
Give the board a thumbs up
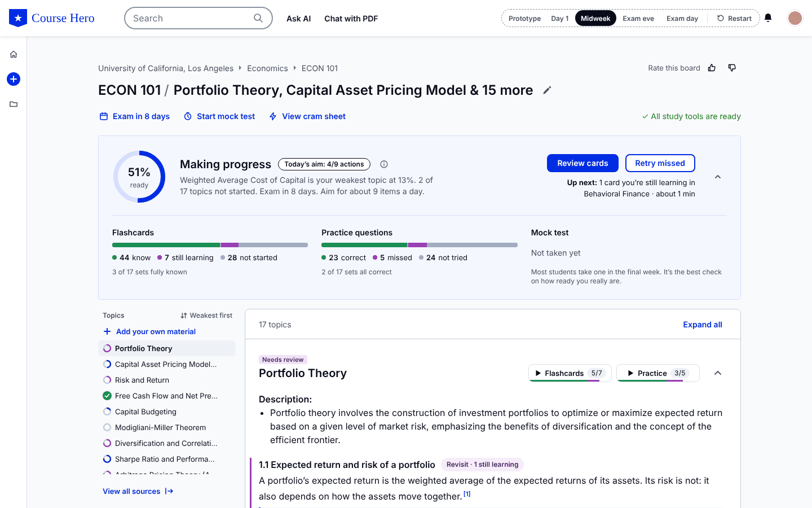[712, 68]
